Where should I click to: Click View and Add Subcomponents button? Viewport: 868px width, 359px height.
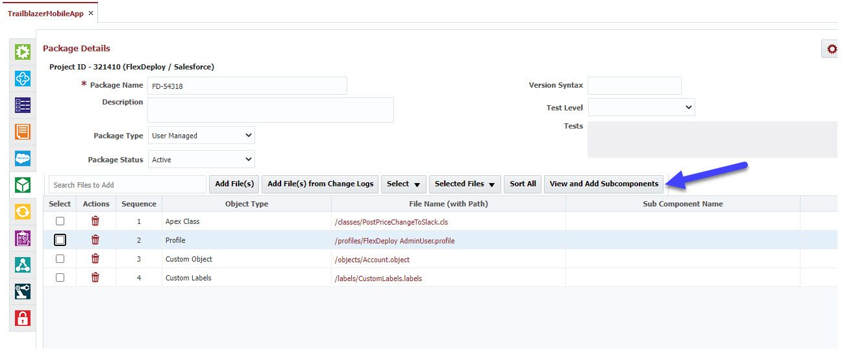[x=604, y=184]
